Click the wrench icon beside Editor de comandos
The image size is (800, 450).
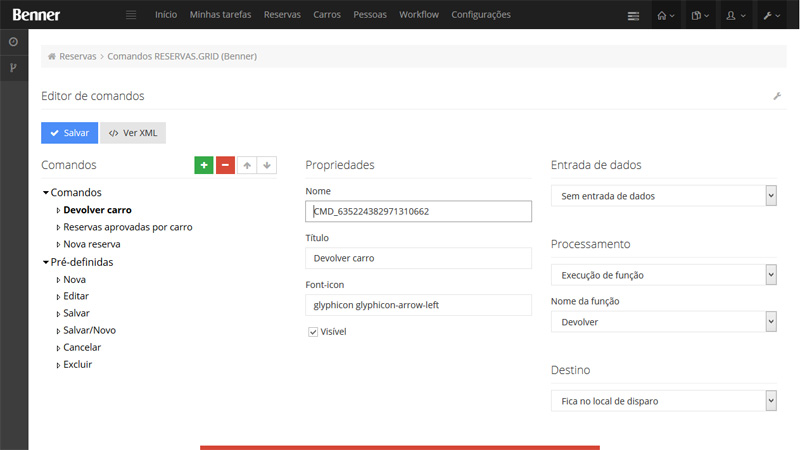click(777, 96)
